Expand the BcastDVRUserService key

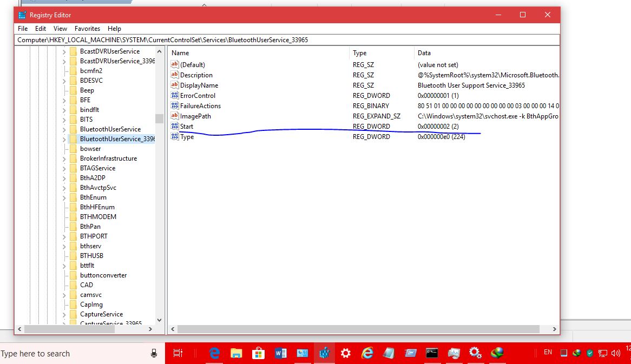coord(64,51)
